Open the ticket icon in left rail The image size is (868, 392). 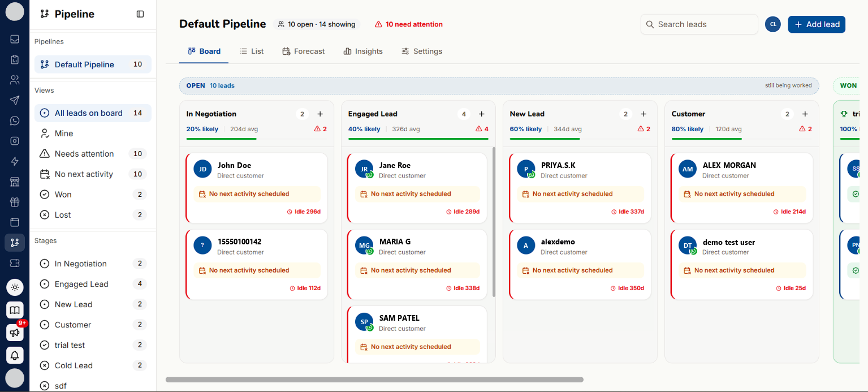click(x=15, y=263)
